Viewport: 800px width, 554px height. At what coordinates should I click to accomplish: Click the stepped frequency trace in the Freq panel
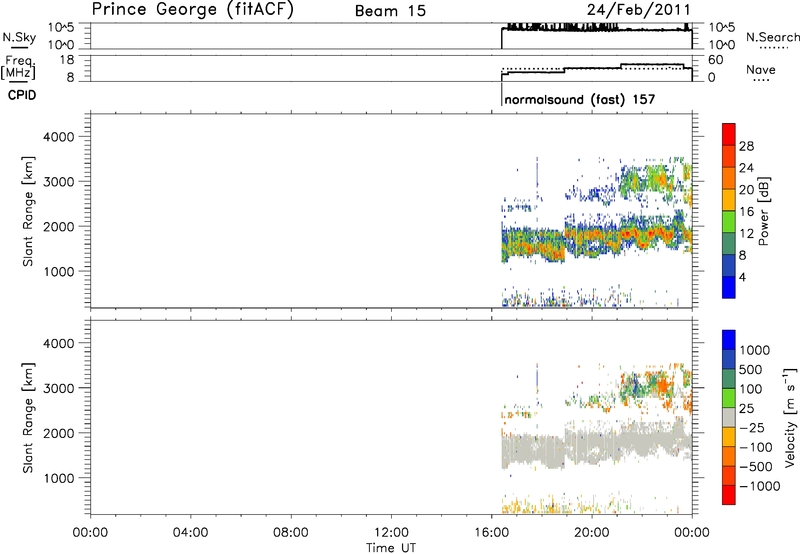(x=596, y=70)
